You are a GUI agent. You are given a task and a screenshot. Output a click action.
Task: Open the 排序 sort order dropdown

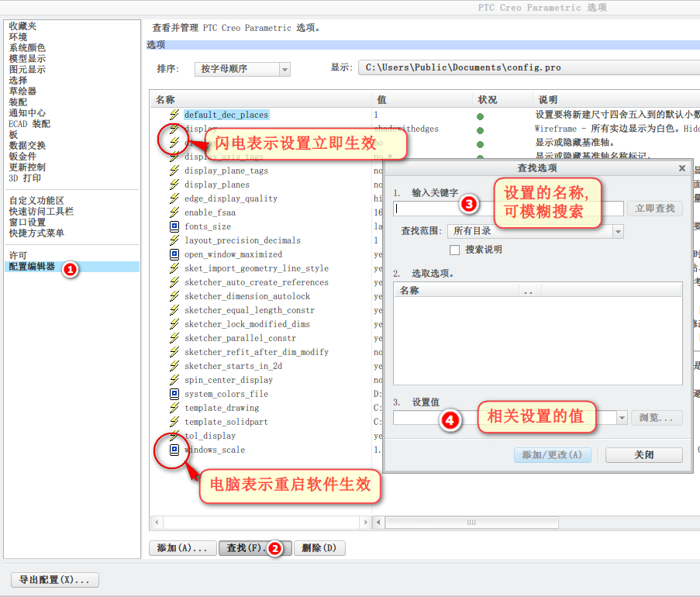pos(243,69)
